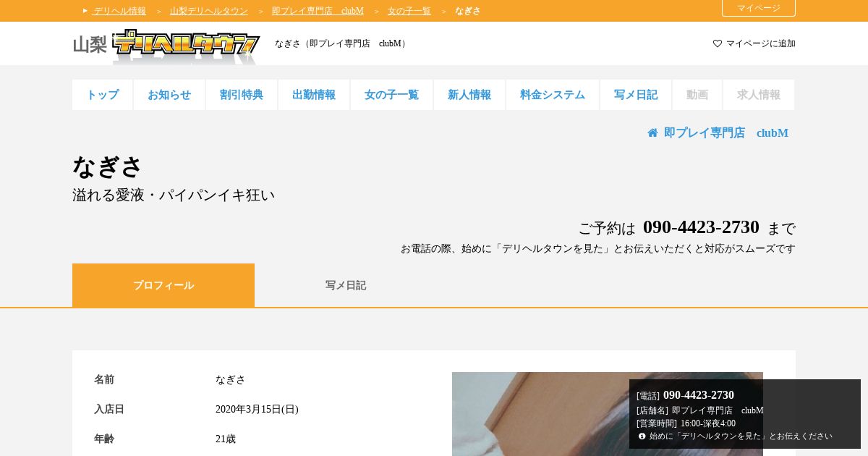The height and width of the screenshot is (456, 868).
Task: Open the 写メ日記 navigation menu item
Action: 636,95
